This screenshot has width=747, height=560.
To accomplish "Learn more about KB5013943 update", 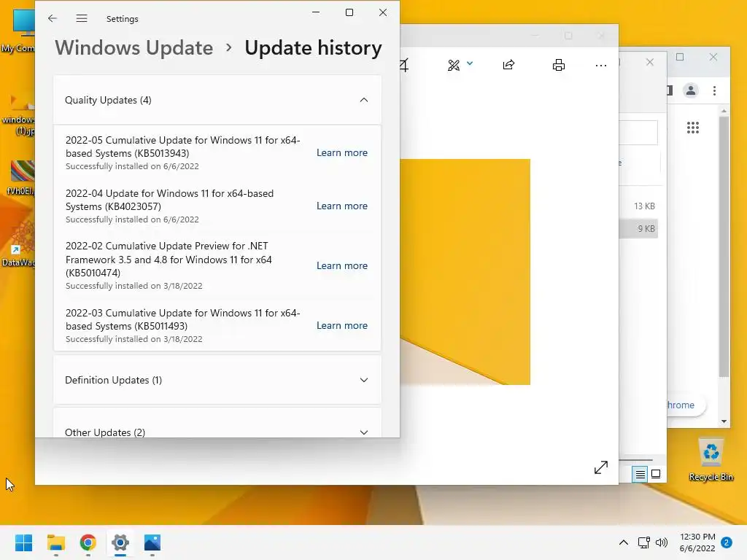I will point(342,153).
